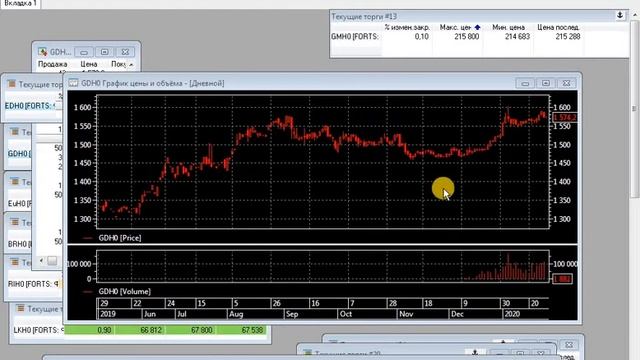Screen dimensions: 640x360
Task: Maximize the small GDH order book window
Action: (104, 52)
